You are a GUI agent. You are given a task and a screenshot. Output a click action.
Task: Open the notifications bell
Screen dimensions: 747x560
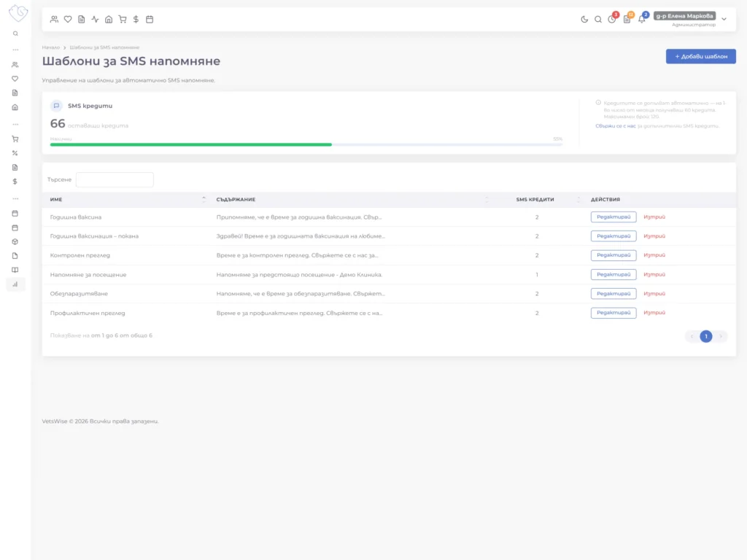642,19
